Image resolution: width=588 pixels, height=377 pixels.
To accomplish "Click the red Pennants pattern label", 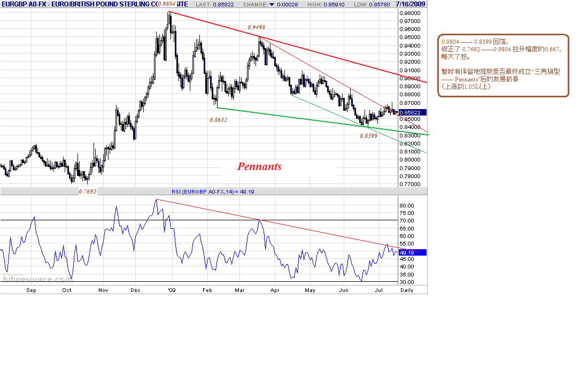I will [x=259, y=166].
